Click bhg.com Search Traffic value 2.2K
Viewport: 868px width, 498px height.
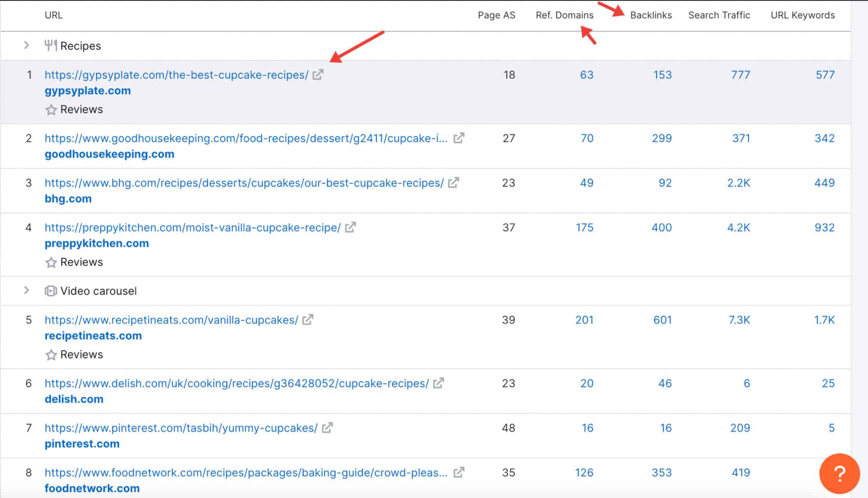pos(739,183)
